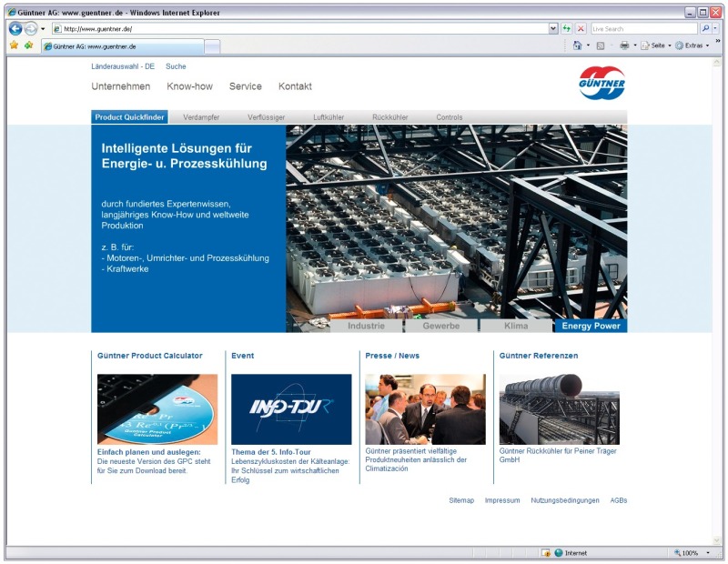
Task: Click the 'Einfach planen und auslegen' link
Action: click(149, 452)
